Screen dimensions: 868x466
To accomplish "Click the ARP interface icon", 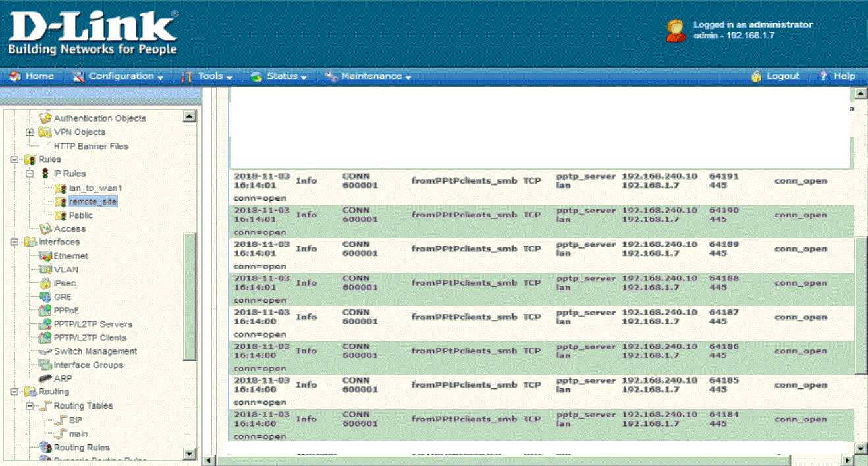I will [x=45, y=378].
